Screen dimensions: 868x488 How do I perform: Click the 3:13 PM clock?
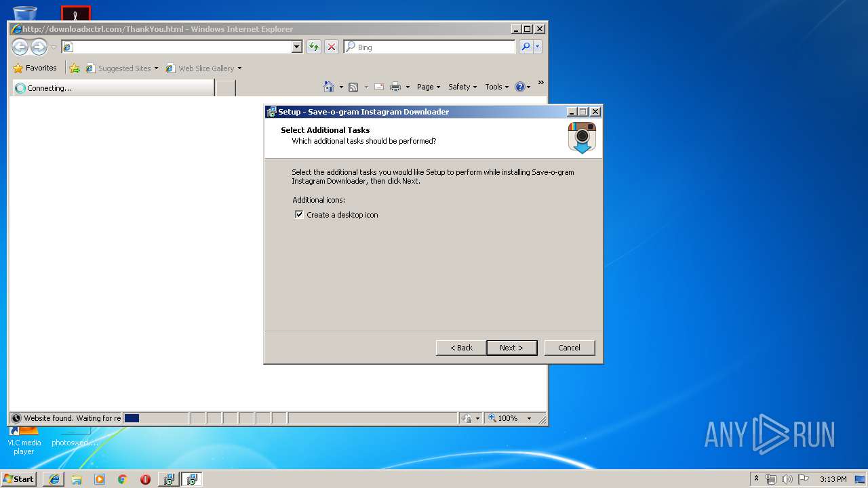[833, 479]
